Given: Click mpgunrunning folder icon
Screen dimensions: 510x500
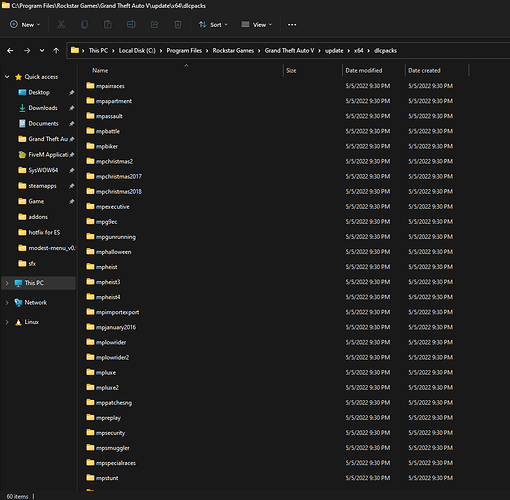Looking at the screenshot, I should [x=90, y=236].
